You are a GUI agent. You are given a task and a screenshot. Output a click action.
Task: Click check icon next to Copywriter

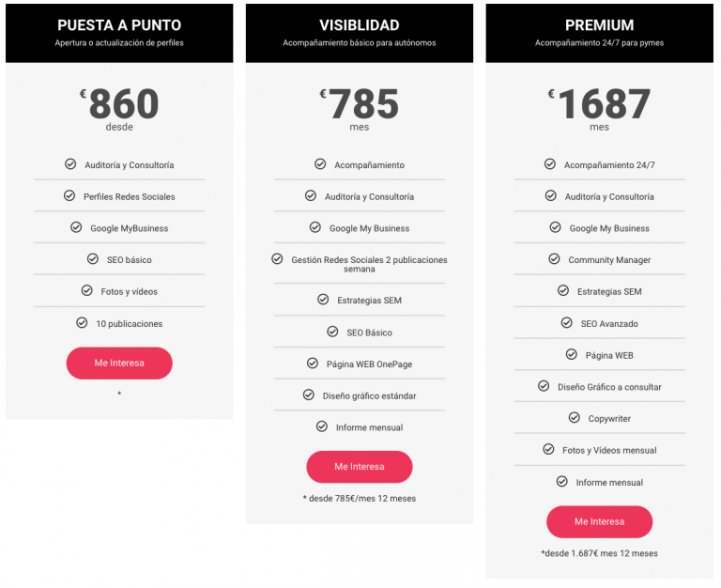pyautogui.click(x=575, y=418)
